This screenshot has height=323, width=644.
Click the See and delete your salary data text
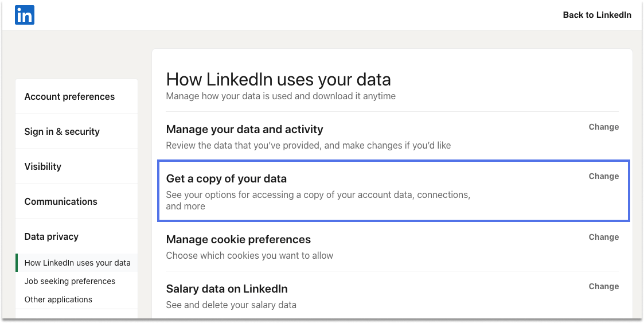pos(231,305)
